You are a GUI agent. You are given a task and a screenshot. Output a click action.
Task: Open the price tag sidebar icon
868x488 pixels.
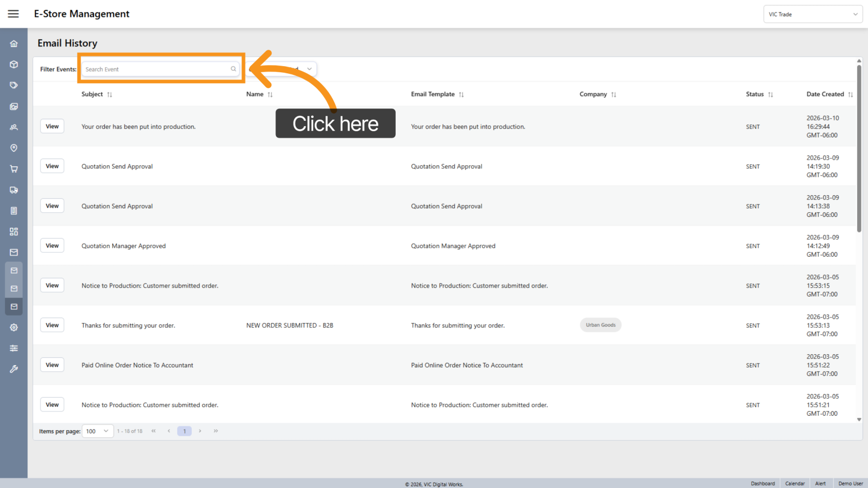click(14, 85)
